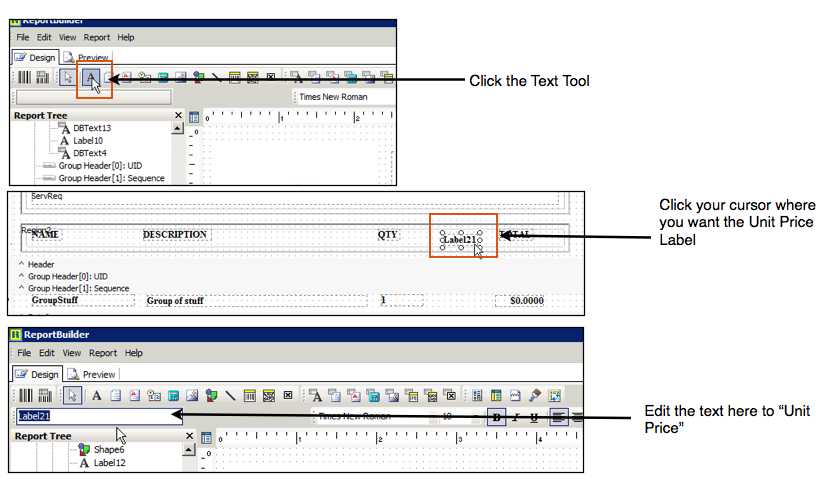837x491 pixels.
Task: Click the vertical bars icon at bottom toolbar start
Action: pyautogui.click(x=26, y=395)
